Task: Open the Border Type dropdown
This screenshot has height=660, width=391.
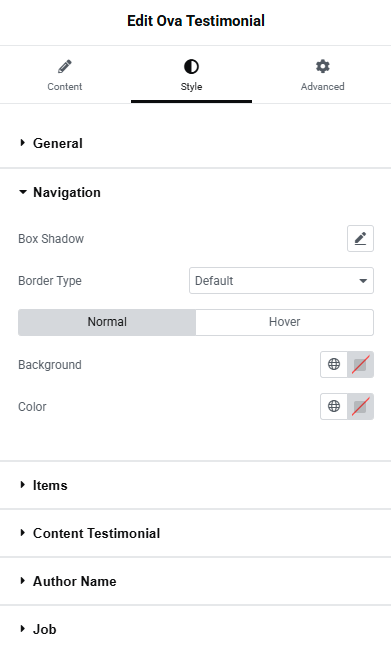Action: click(281, 280)
